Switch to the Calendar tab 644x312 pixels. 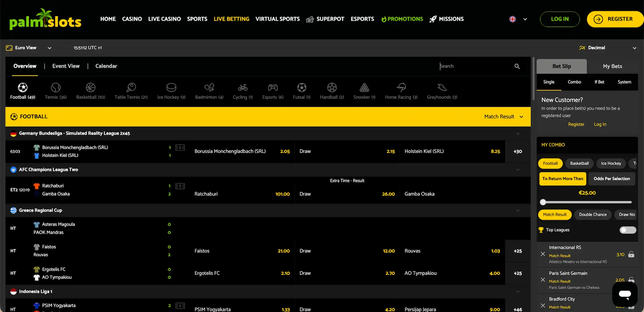pyautogui.click(x=106, y=66)
